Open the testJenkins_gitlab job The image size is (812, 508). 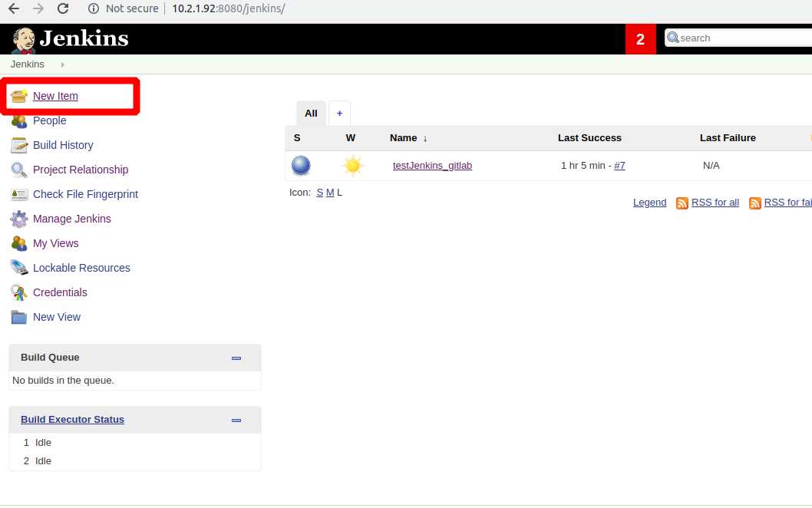(x=432, y=166)
